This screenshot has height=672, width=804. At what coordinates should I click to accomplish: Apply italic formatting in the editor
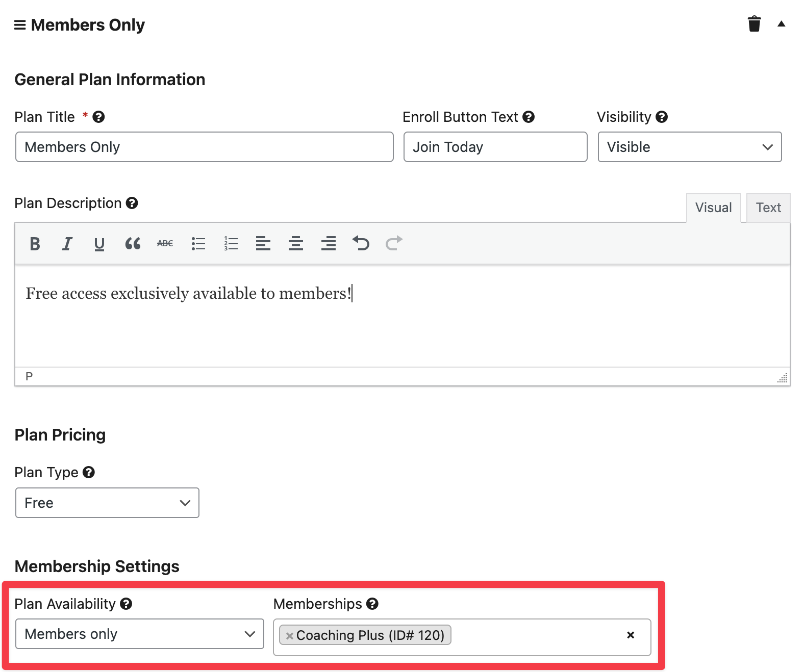tap(67, 244)
